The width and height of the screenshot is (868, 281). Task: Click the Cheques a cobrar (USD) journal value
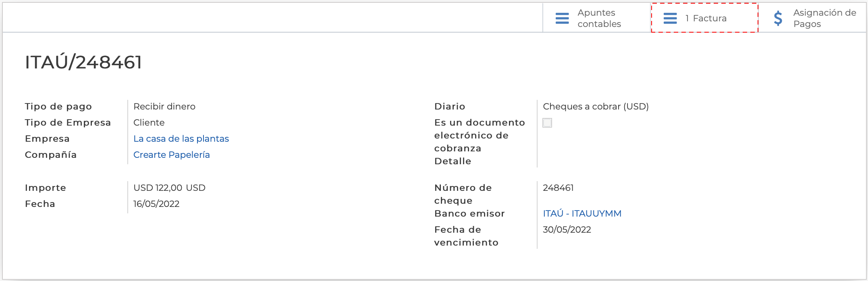click(x=596, y=107)
